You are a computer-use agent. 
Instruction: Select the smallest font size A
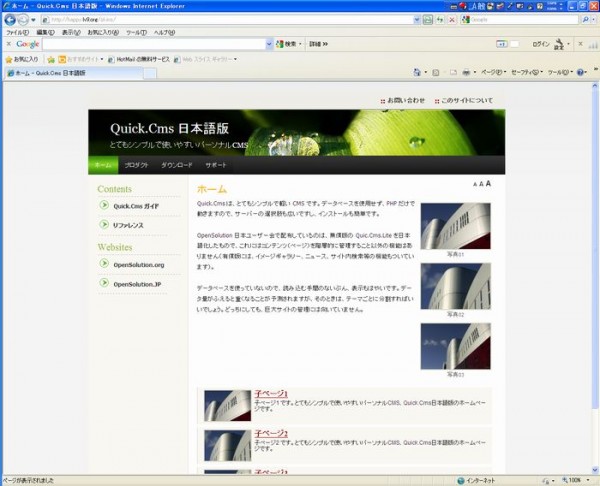point(473,185)
